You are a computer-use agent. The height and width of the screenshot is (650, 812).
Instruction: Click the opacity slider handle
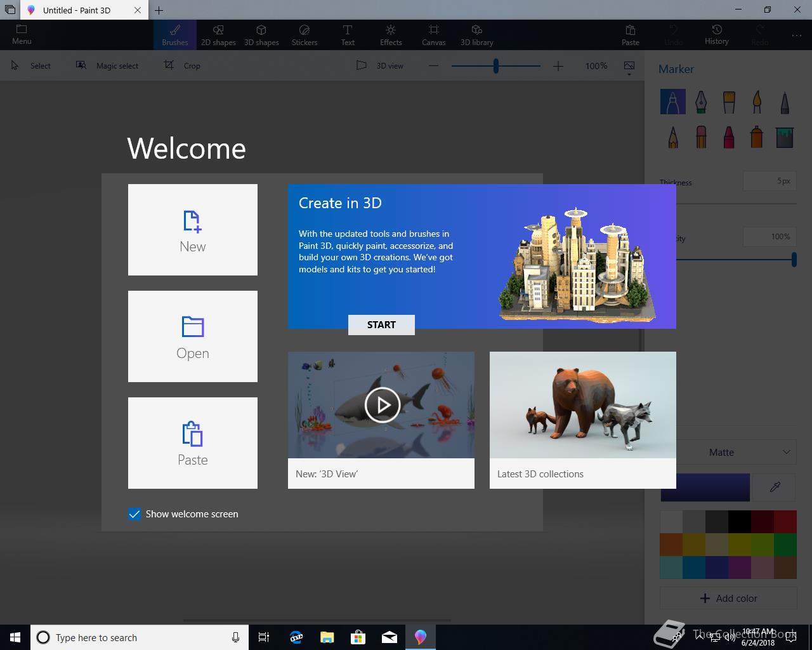pos(794,259)
